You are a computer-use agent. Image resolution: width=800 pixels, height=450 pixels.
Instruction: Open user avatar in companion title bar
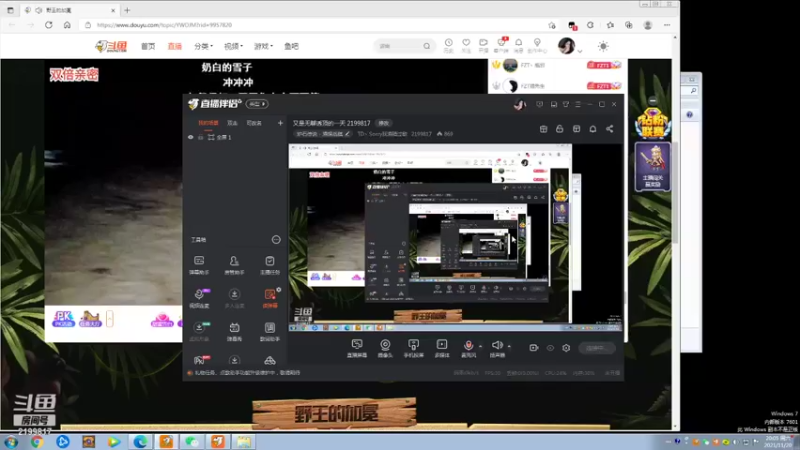[x=519, y=105]
